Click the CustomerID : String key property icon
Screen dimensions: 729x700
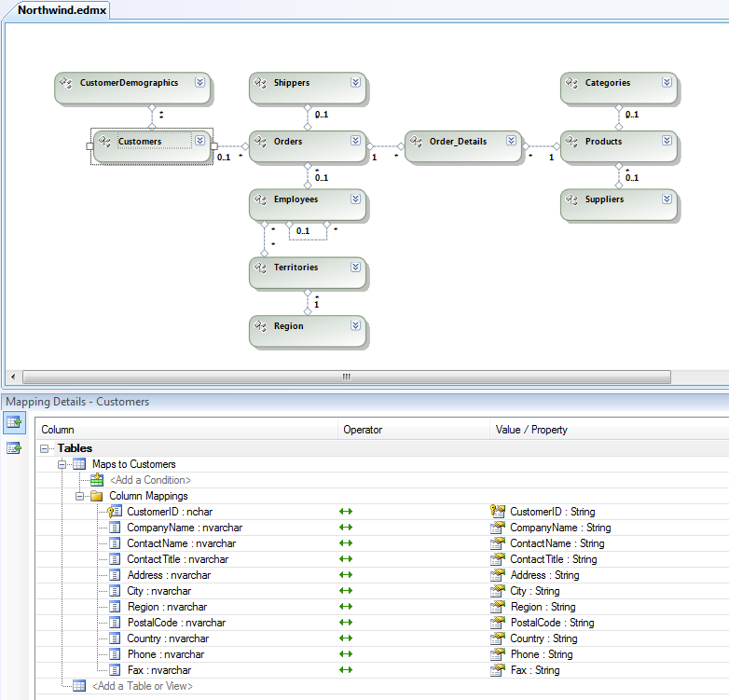[498, 512]
